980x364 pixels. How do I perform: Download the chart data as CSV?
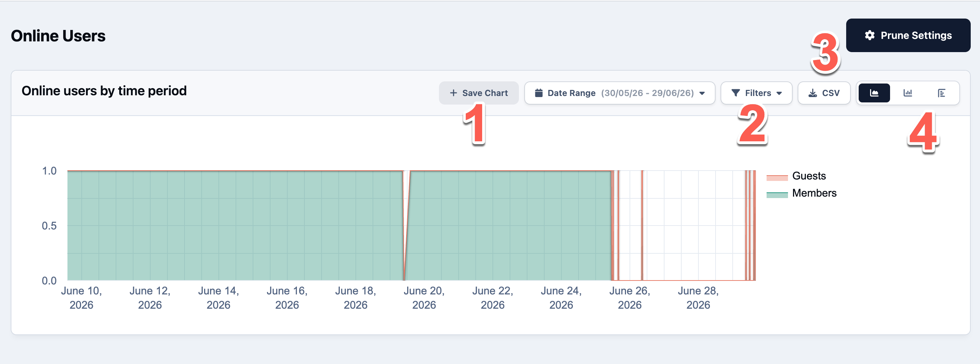pos(824,93)
